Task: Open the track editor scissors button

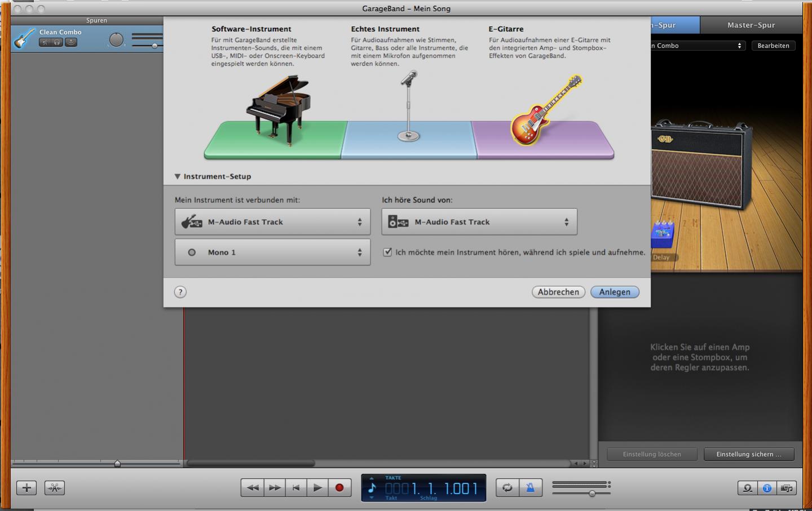Action: point(55,488)
